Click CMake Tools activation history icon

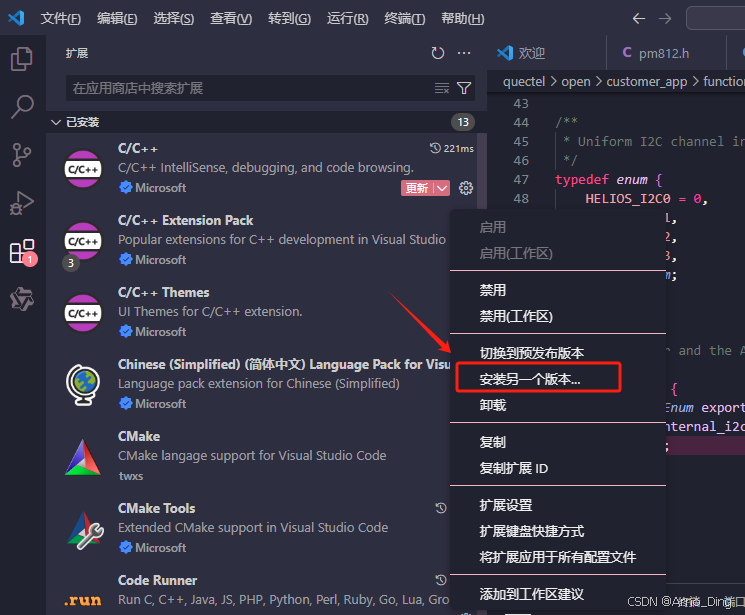[441, 508]
